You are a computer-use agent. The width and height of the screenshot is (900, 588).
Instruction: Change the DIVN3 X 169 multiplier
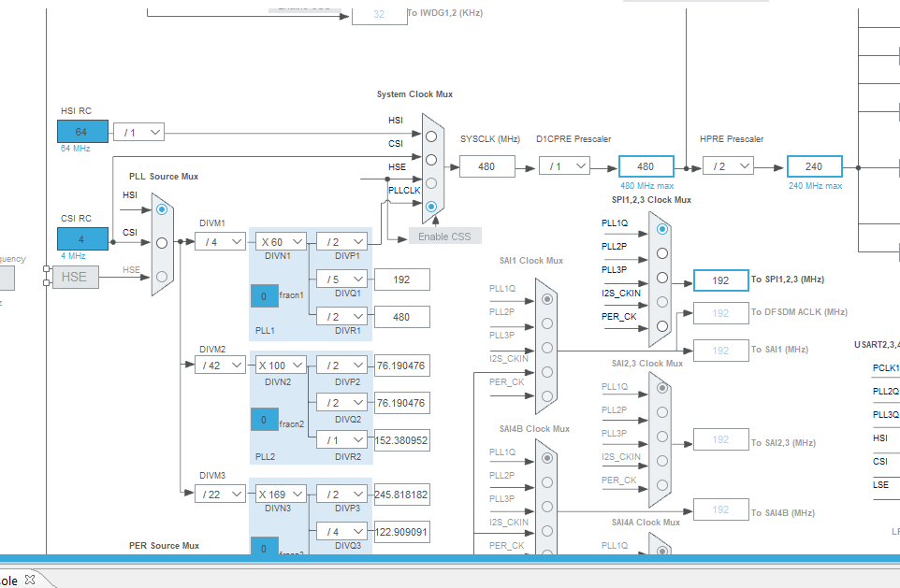click(x=279, y=494)
